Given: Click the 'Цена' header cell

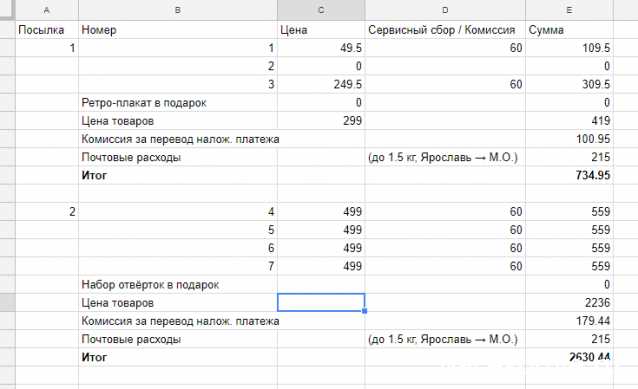Looking at the screenshot, I should coord(321,30).
